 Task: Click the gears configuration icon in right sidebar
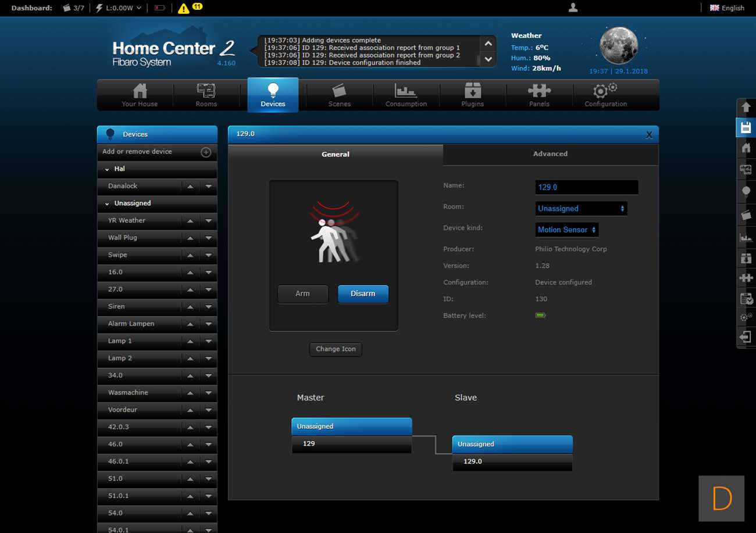[746, 317]
